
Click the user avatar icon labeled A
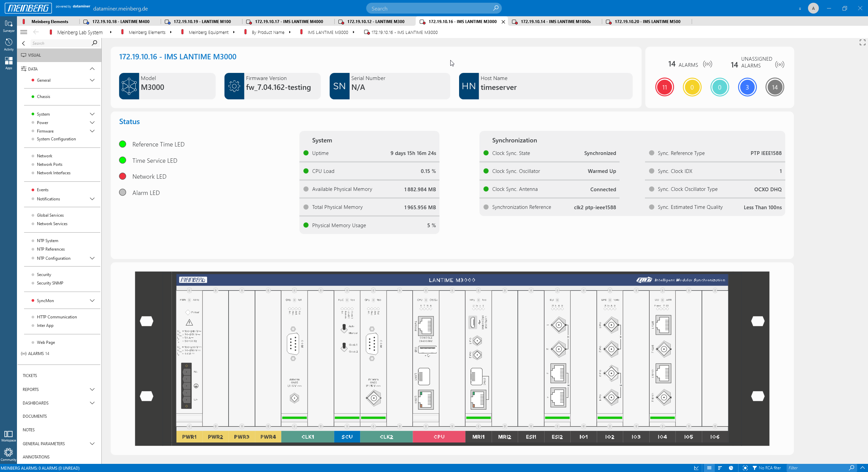click(x=813, y=8)
